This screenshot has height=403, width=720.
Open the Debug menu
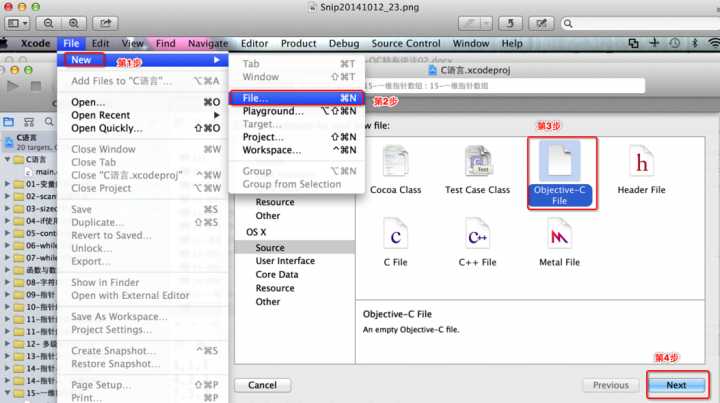[x=343, y=43]
